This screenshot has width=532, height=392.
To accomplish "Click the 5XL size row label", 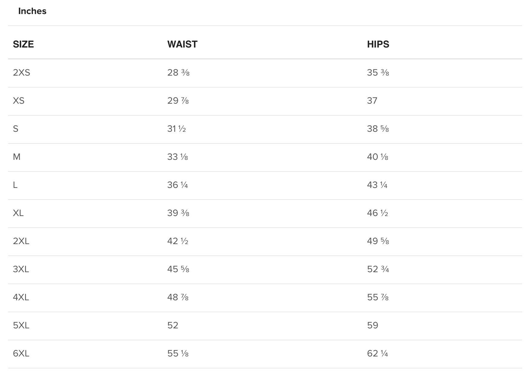I will click(21, 325).
